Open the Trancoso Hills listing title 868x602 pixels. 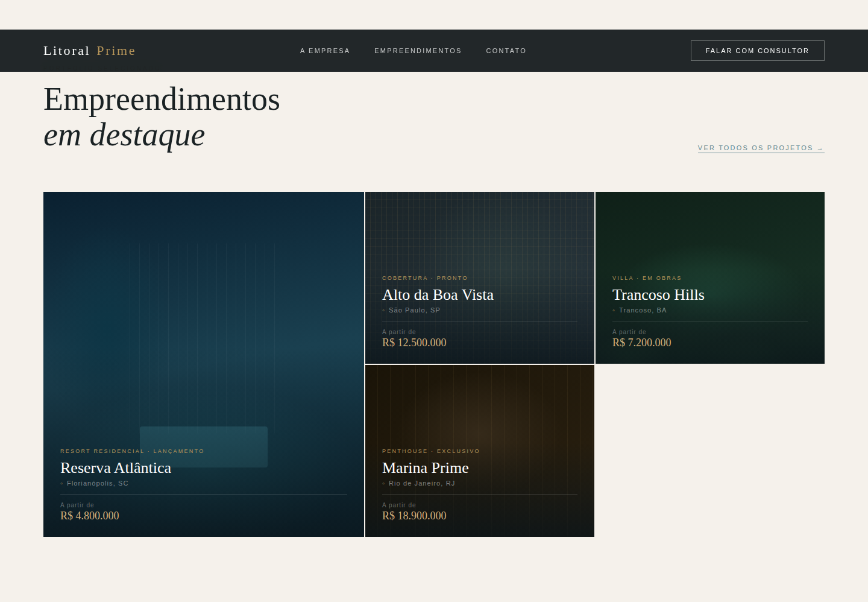658,295
